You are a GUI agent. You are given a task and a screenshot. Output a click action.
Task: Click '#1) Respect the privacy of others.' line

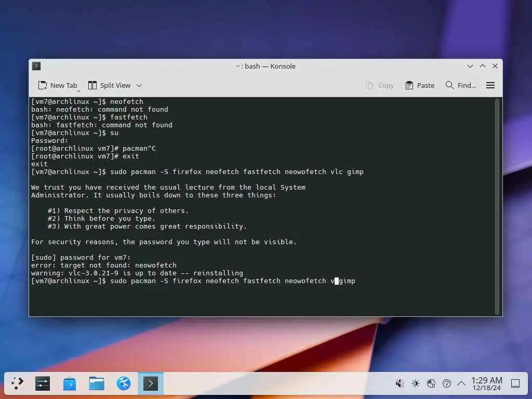[x=118, y=210]
